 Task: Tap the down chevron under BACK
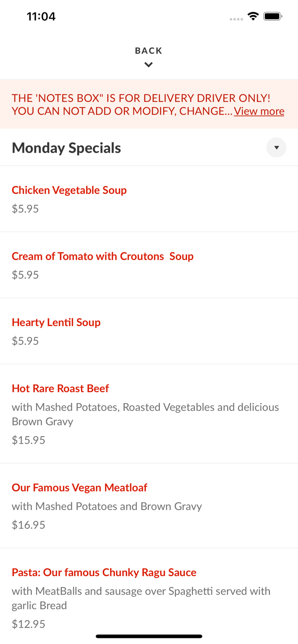[x=148, y=65]
